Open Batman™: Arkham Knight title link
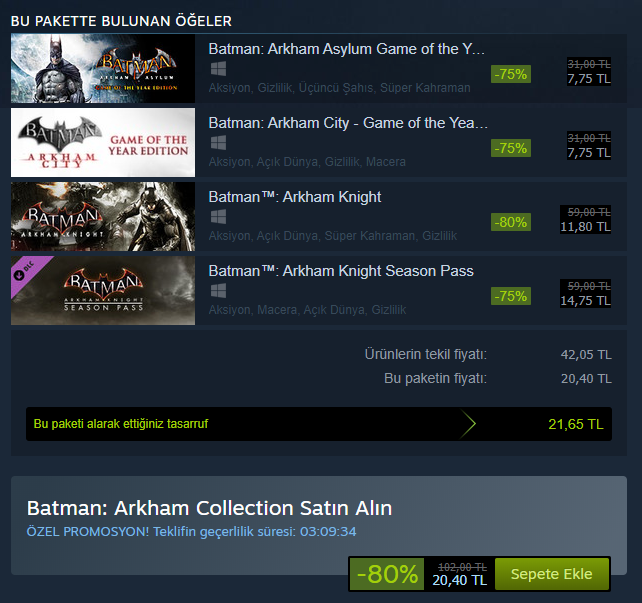Image resolution: width=642 pixels, height=603 pixels. (294, 196)
